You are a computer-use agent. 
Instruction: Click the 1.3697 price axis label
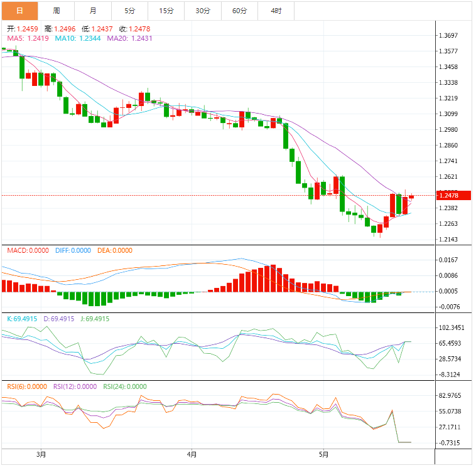[448, 36]
